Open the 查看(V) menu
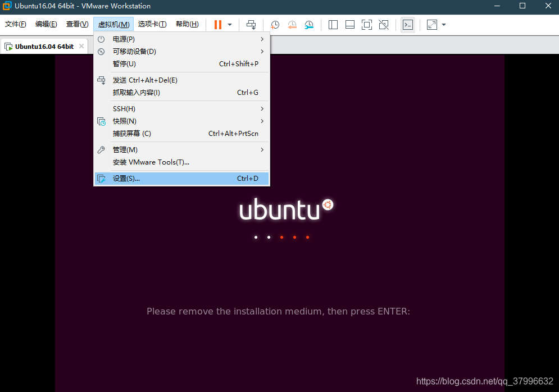Screen dimensions: 559x392 coord(77,24)
